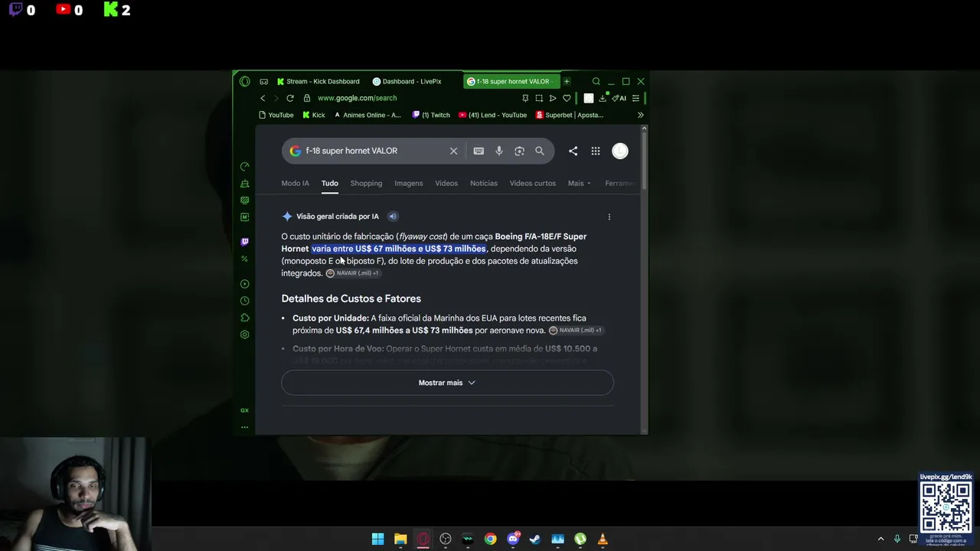The height and width of the screenshot is (551, 980).
Task: Search open tabs with magnifier icon
Action: [596, 81]
